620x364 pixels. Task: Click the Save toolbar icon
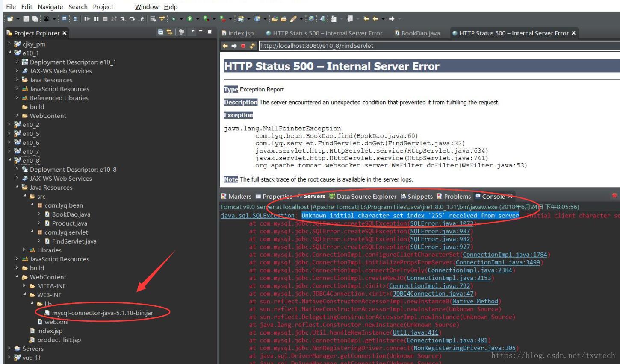(26, 18)
